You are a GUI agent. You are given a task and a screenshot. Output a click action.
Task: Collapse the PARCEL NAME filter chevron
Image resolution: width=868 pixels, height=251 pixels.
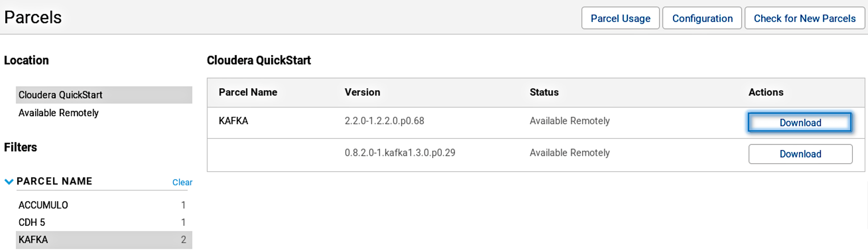[9, 182]
